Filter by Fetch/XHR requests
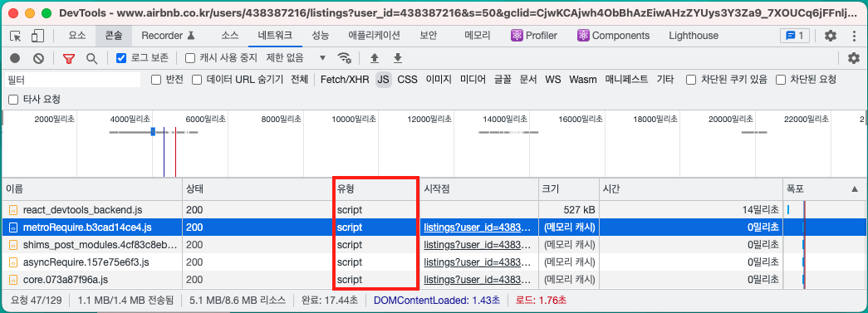This screenshot has width=868, height=313. tap(345, 80)
